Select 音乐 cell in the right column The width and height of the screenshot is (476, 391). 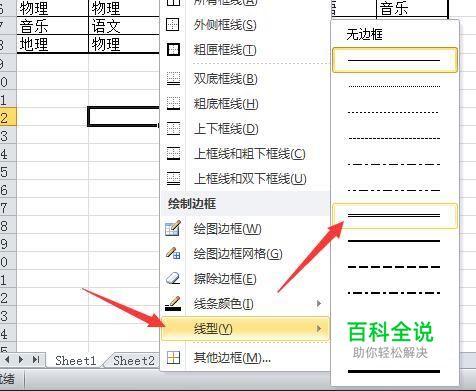pos(412,8)
